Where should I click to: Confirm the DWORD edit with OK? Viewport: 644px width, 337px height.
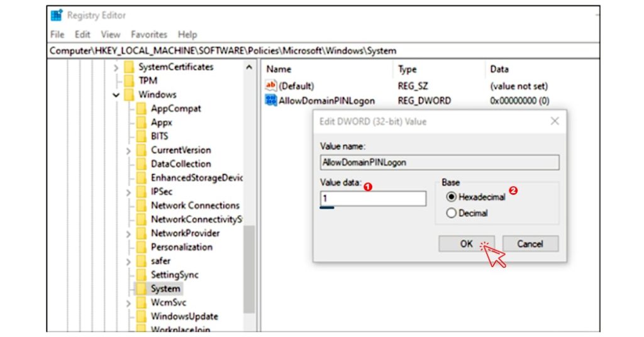point(466,244)
